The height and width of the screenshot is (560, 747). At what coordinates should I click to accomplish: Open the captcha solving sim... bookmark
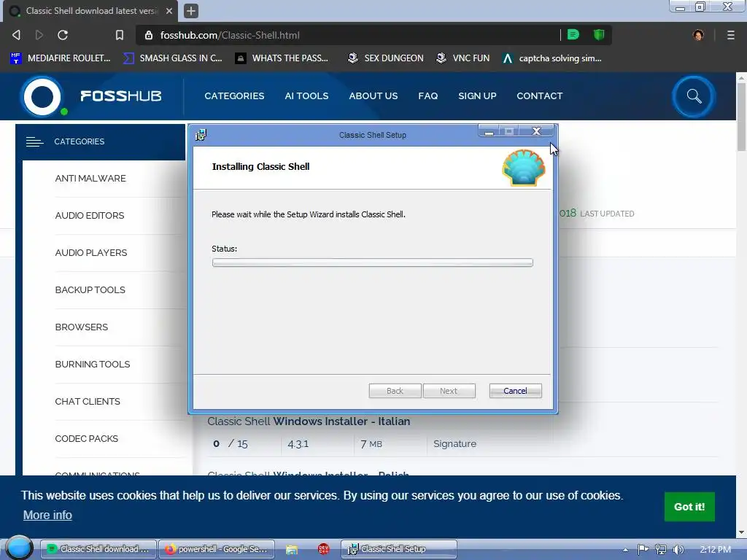pos(551,58)
